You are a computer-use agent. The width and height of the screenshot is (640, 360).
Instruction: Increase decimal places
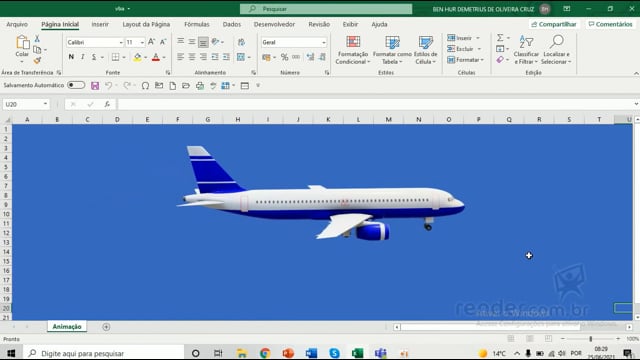(x=311, y=57)
